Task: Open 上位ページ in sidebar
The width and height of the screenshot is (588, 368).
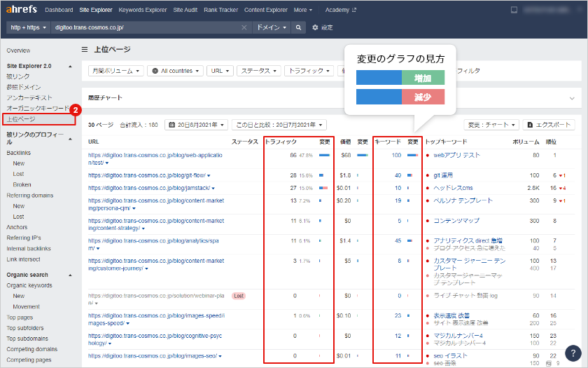Action: [x=21, y=119]
